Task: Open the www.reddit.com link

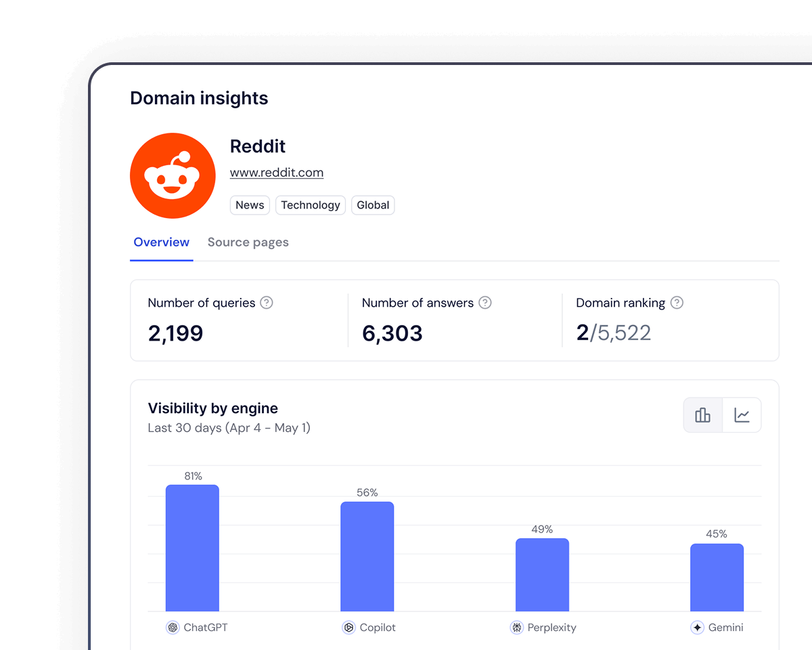Action: (277, 173)
